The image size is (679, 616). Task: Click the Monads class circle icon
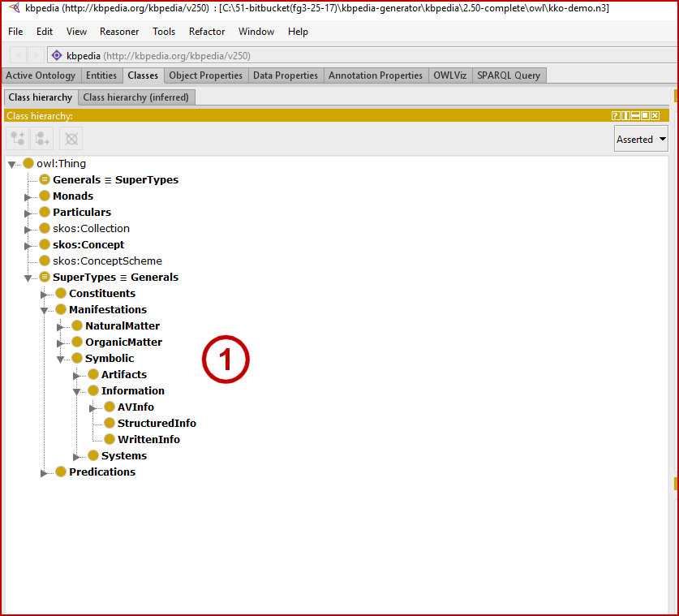coord(45,196)
